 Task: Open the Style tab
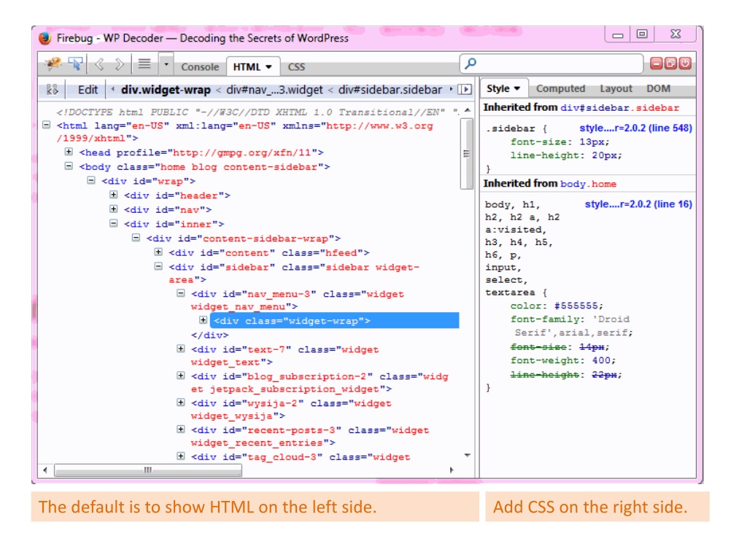point(503,89)
